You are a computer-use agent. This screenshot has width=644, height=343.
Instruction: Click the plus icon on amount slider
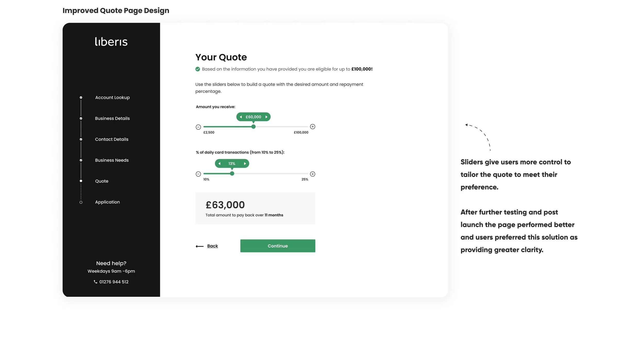(312, 127)
